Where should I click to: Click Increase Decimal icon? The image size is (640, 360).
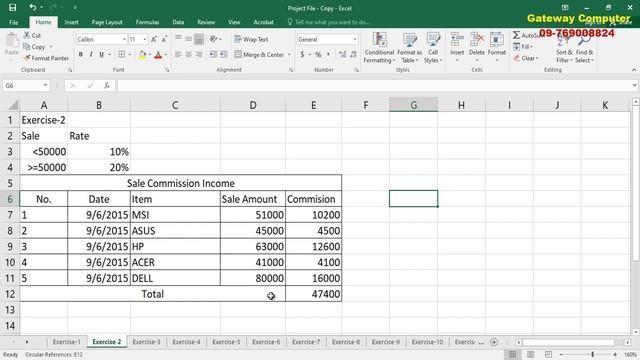342,54
